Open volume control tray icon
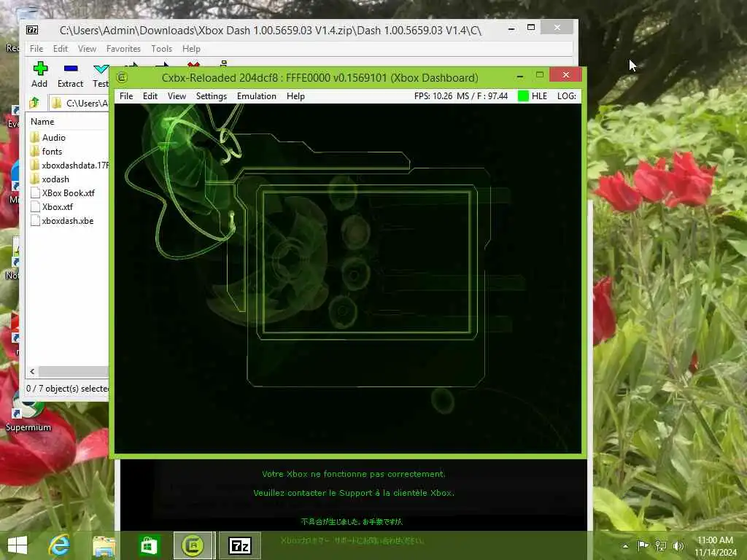747x560 pixels. click(678, 545)
